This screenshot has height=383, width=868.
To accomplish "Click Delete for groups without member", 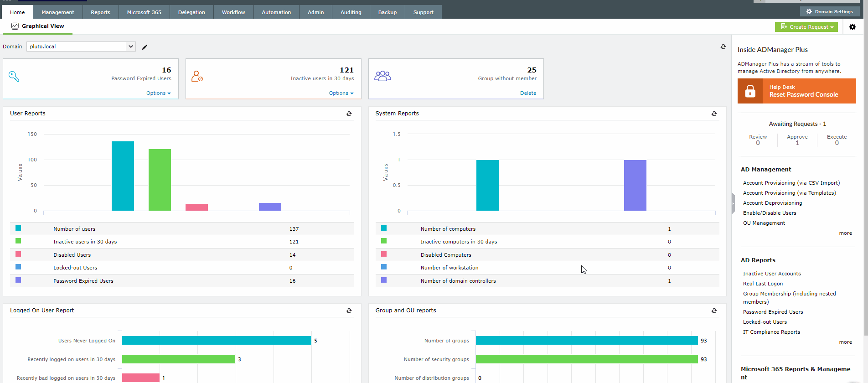I will (528, 93).
